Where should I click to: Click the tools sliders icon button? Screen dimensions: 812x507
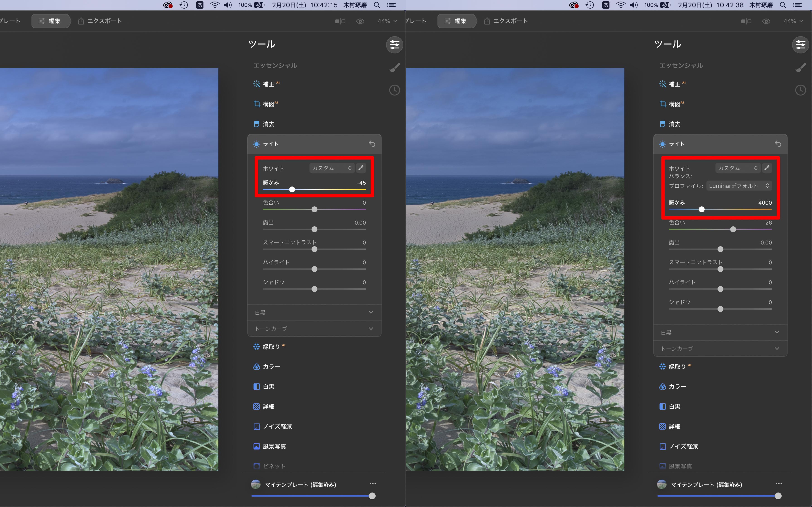click(x=394, y=45)
